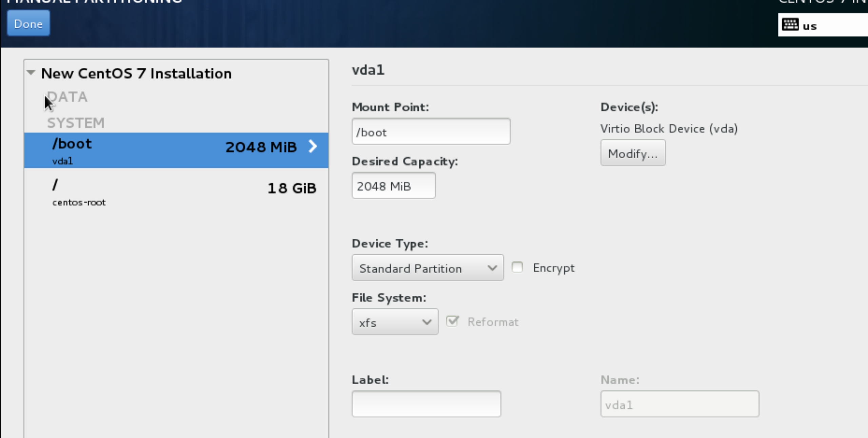Click the Done button
The height and width of the screenshot is (438, 868).
(28, 23)
